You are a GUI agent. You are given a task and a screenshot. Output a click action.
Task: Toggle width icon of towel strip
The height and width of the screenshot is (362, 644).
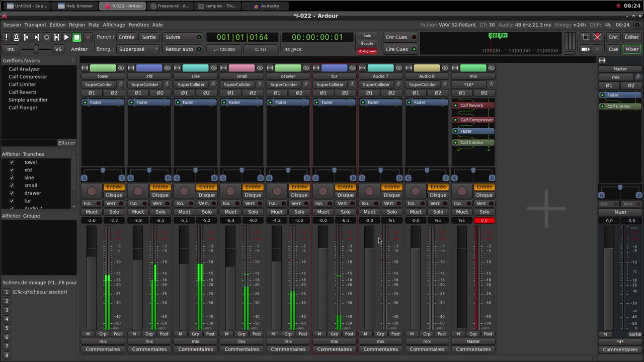[x=85, y=68]
